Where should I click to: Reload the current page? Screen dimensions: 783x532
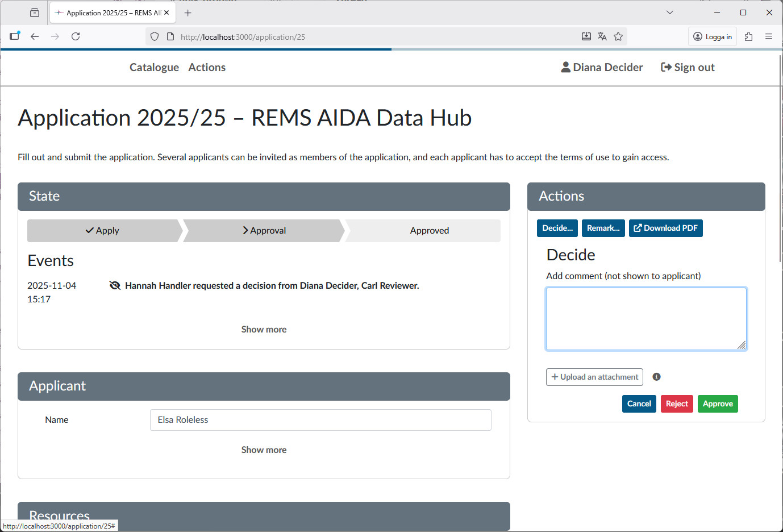[x=76, y=36]
